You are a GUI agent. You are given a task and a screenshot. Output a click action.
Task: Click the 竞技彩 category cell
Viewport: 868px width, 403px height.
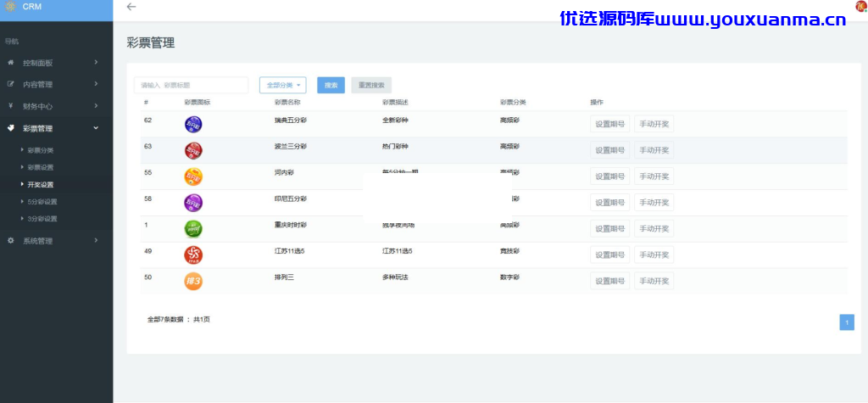(x=509, y=250)
